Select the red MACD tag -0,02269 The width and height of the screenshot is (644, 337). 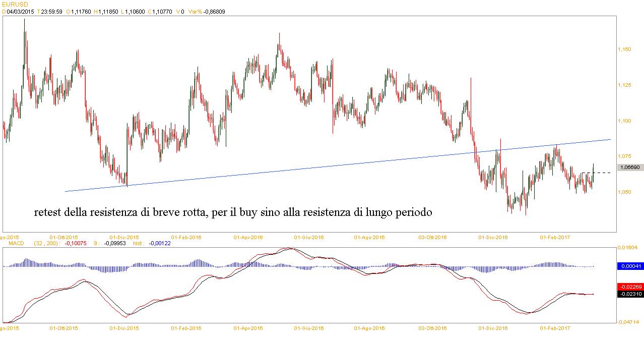630,287
